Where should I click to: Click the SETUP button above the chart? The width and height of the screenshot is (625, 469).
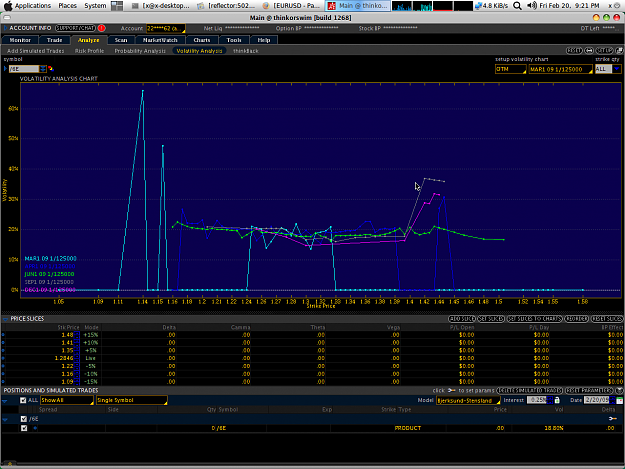(604, 51)
